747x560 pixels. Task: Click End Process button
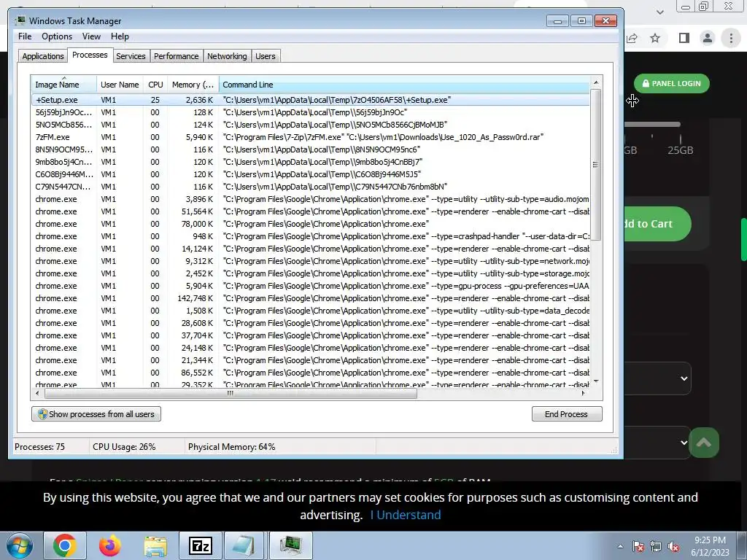[x=566, y=414]
